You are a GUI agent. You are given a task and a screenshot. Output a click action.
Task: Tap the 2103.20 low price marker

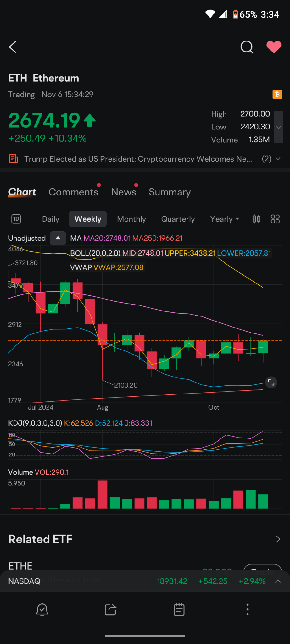coord(126,385)
